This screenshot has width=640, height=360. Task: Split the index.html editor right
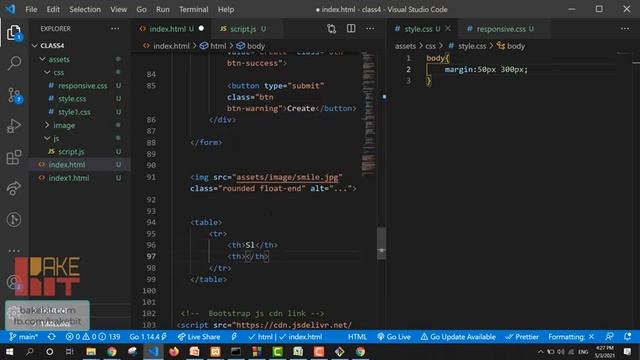click(x=351, y=29)
